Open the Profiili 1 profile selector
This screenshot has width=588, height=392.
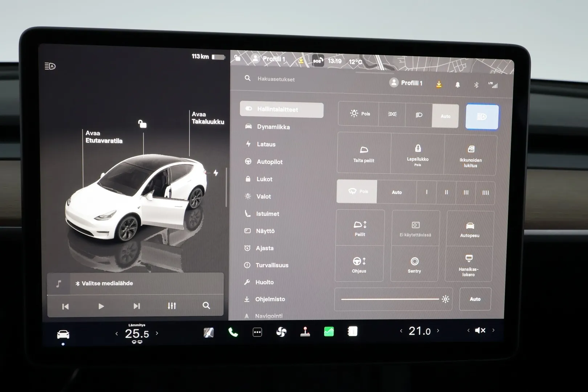click(x=406, y=83)
